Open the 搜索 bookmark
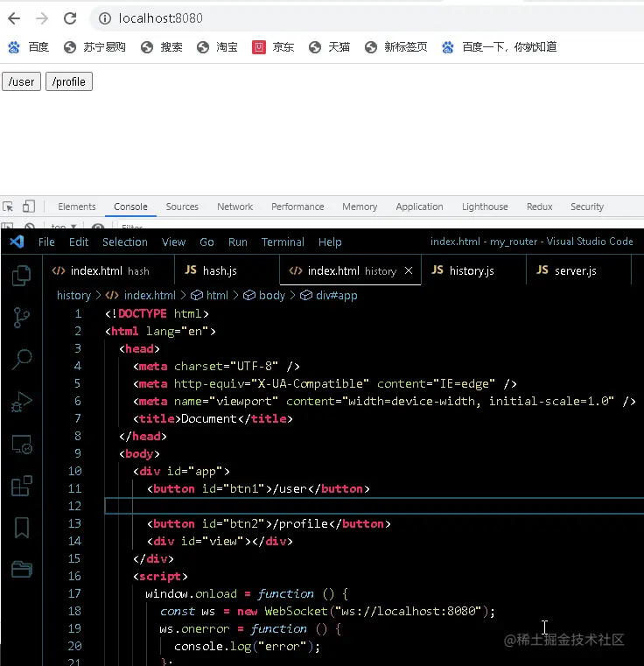Screen dimensions: 644x666 [162, 46]
